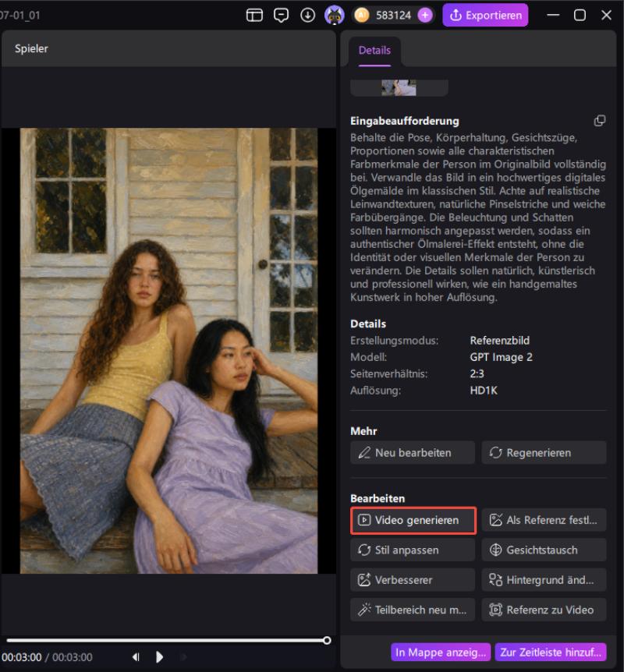Step back to the previous frame
The image size is (624, 672).
click(x=136, y=656)
